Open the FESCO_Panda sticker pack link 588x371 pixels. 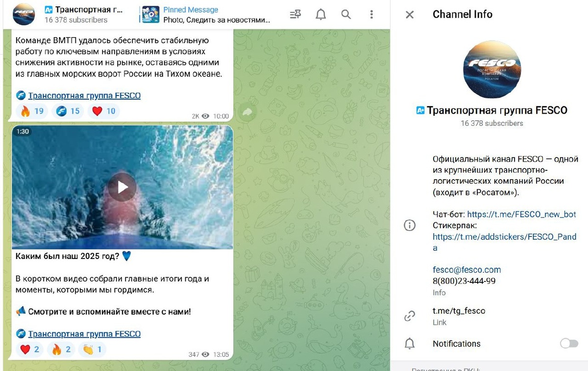coord(504,242)
